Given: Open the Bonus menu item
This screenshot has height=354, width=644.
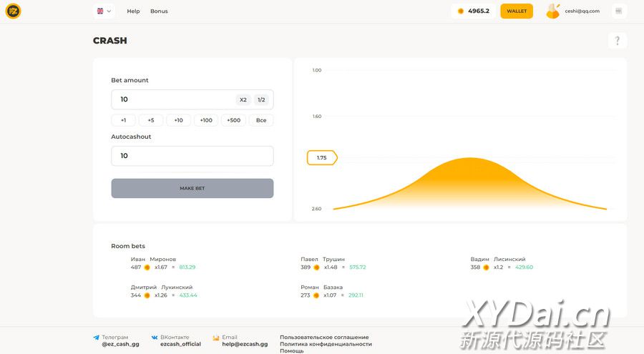Looking at the screenshot, I should (x=159, y=11).
